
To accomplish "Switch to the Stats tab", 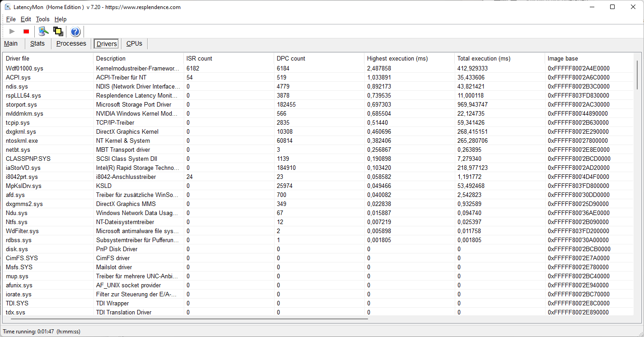I will [x=37, y=43].
